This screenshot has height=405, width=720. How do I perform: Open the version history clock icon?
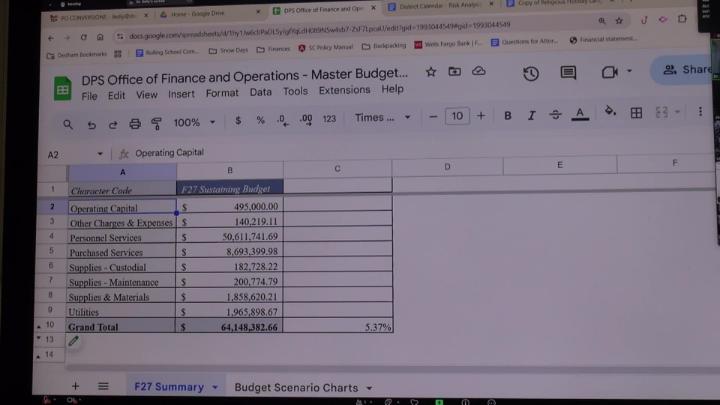coord(530,73)
